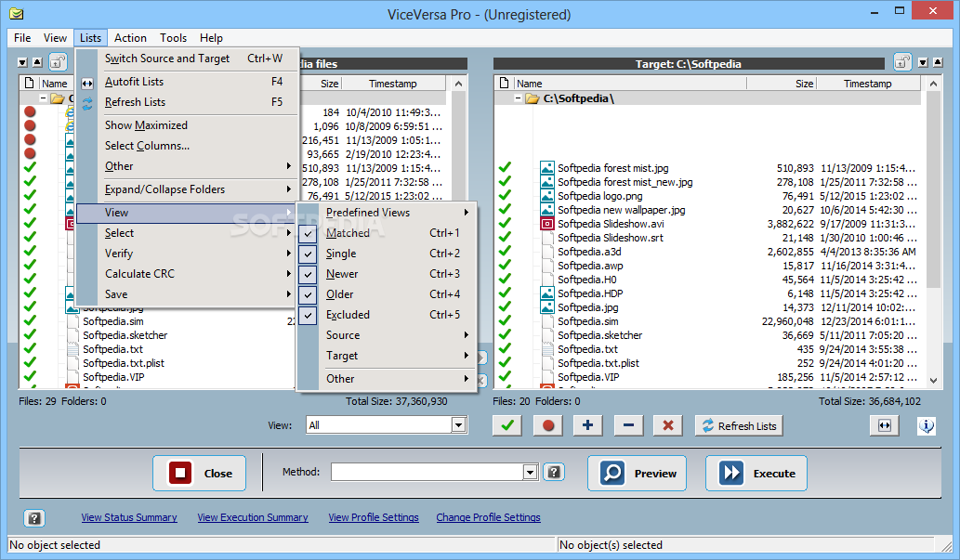Open the Method combo box dropdown arrow
Viewport: 960px width, 560px height.
pos(531,472)
